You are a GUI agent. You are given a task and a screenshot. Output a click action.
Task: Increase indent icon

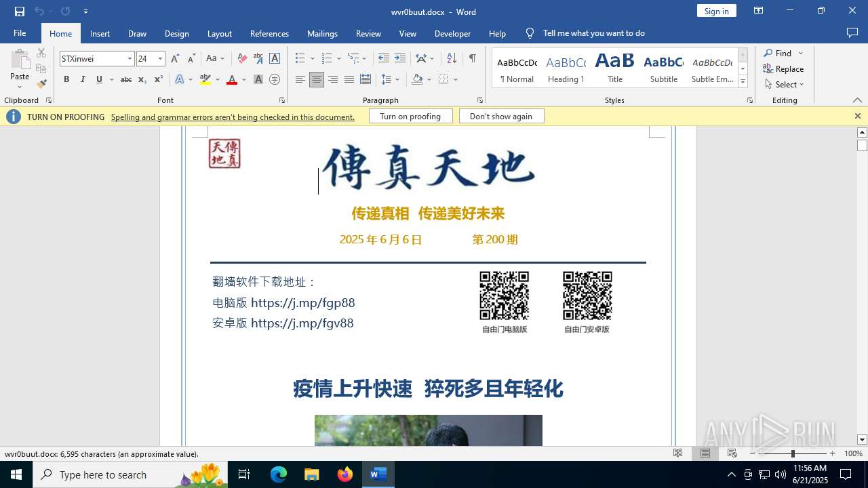coord(400,58)
